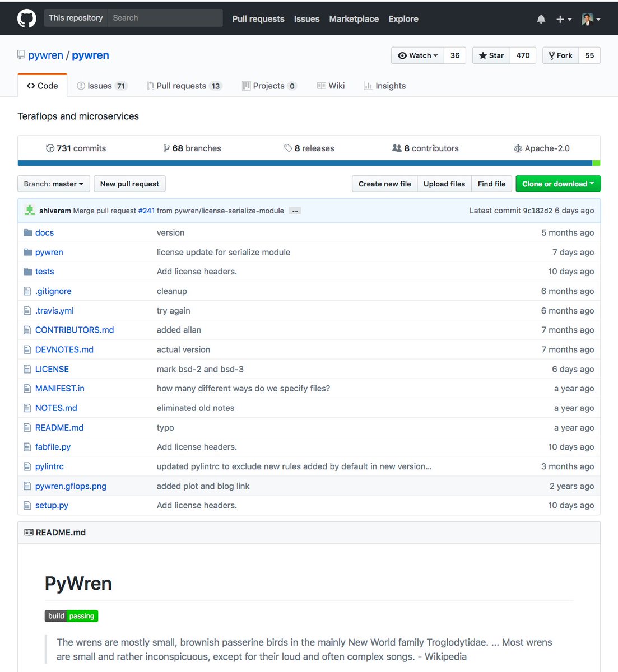Screen dimensions: 618x672
Task: Open latest commit 9c182d2
Action: [537, 211]
